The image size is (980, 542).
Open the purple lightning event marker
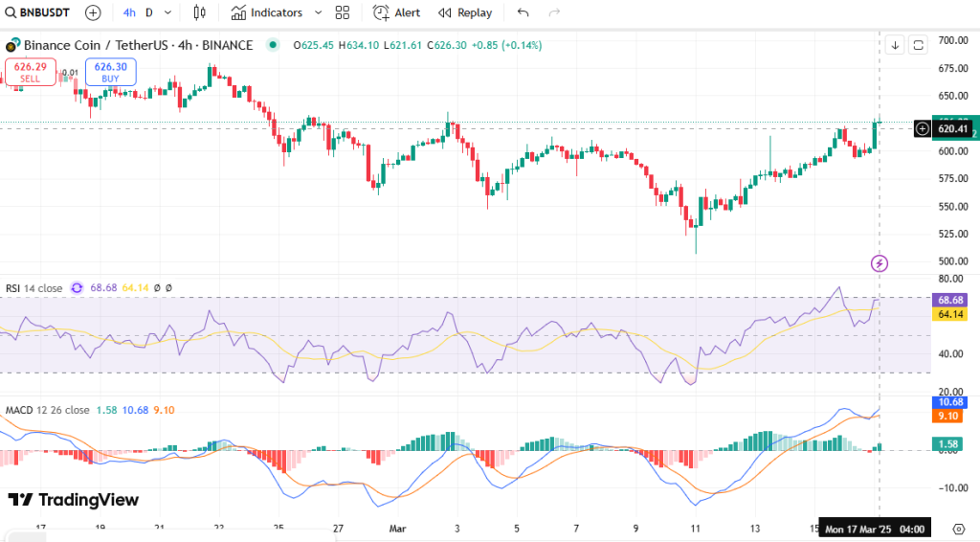click(x=880, y=263)
